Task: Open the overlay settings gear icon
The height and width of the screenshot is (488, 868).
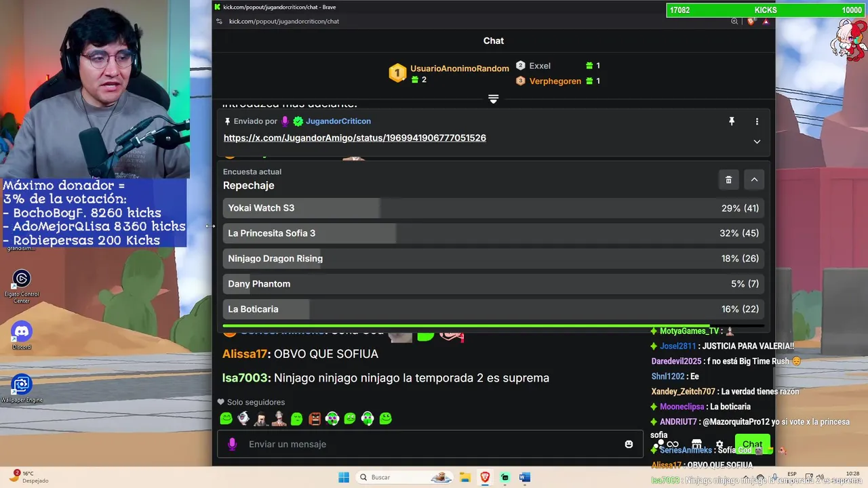Action: tap(719, 445)
